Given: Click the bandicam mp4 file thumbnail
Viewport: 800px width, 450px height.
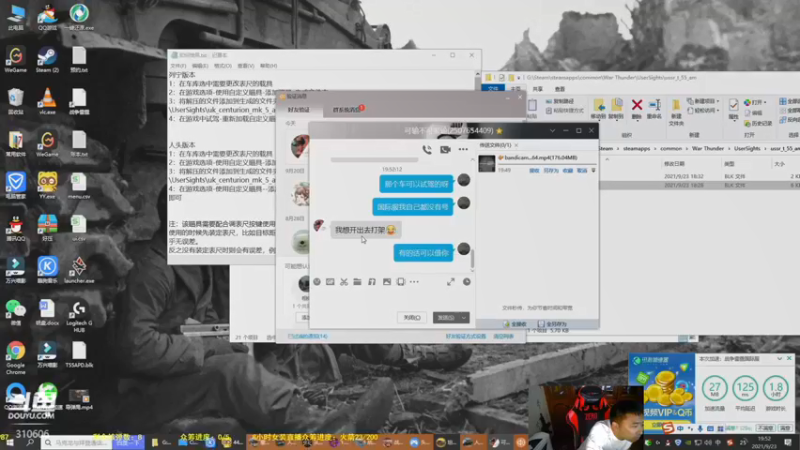Looking at the screenshot, I should (487, 163).
